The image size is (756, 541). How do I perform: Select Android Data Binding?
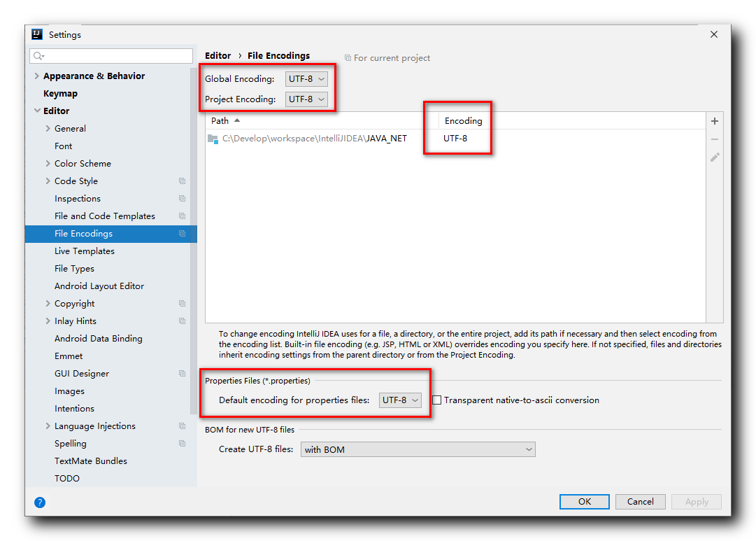(99, 338)
